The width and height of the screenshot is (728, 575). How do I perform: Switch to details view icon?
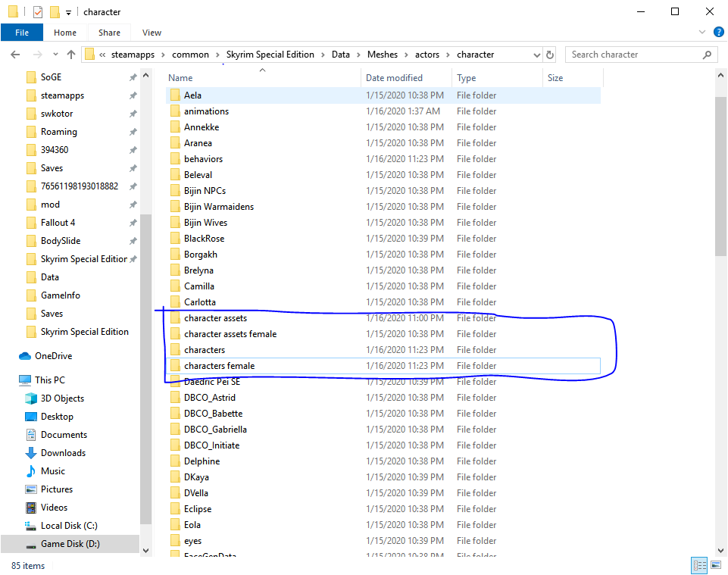pyautogui.click(x=699, y=565)
